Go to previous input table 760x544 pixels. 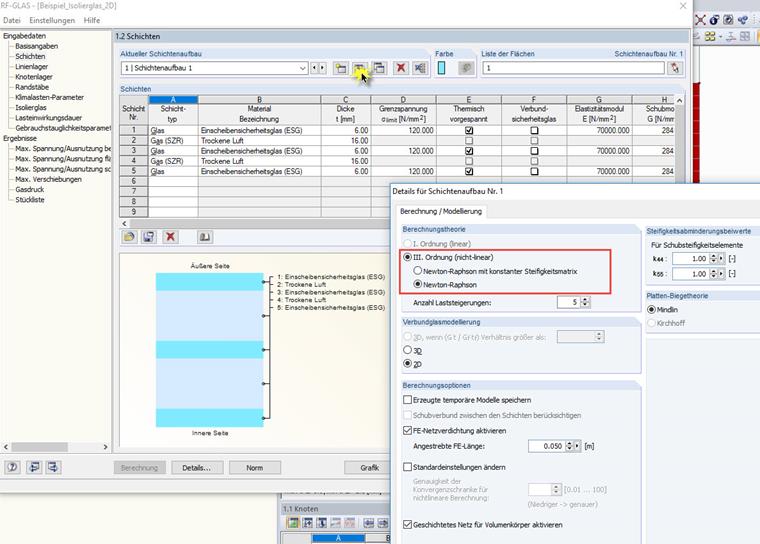(34, 467)
